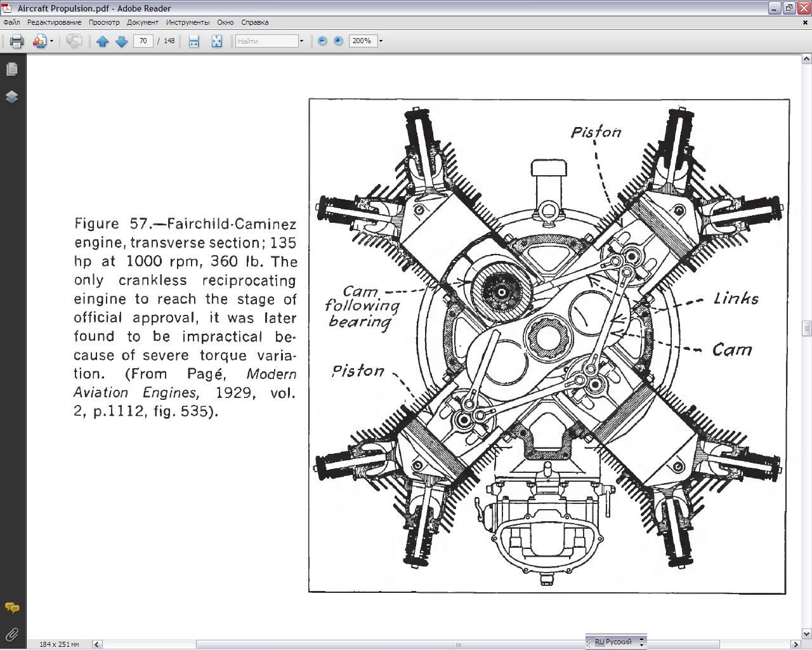This screenshot has height=650, width=812.
Task: Click the Print icon in toolbar
Action: (17, 41)
